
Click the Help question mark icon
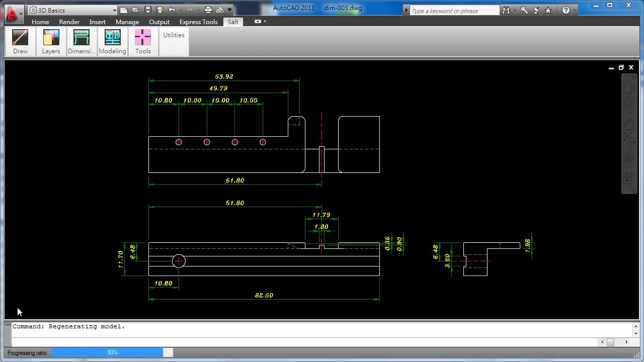pos(566,10)
